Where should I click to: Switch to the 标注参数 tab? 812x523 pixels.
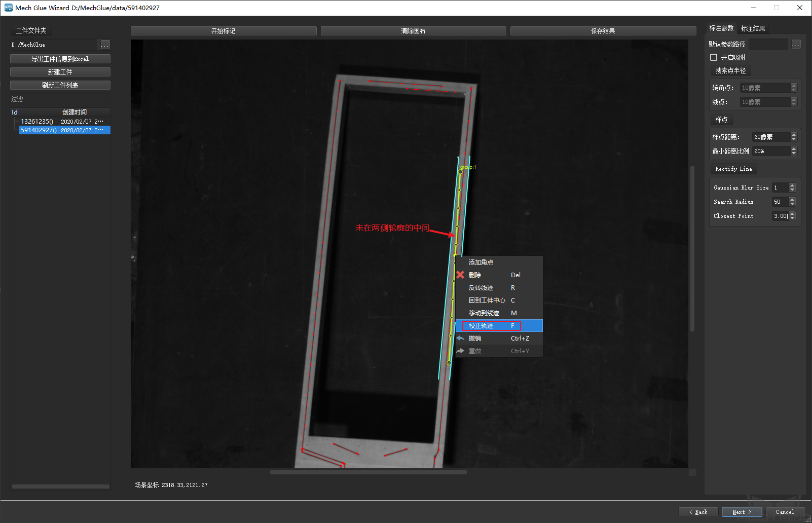(x=721, y=28)
